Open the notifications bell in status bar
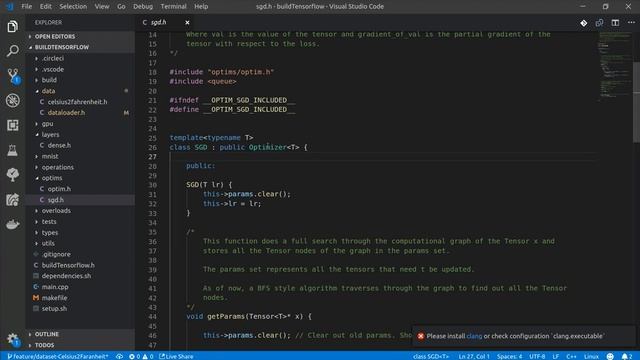640x360 pixels. 627,356
